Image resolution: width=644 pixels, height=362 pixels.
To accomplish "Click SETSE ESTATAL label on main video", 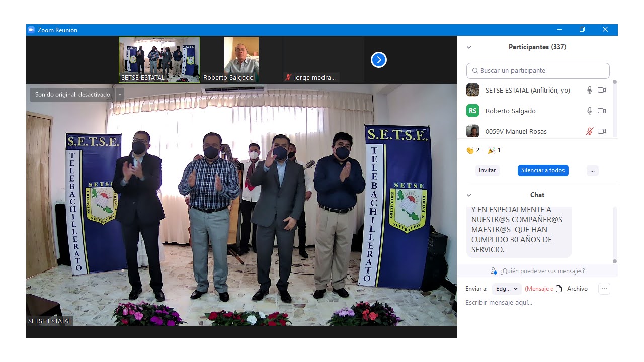I will (x=50, y=321).
